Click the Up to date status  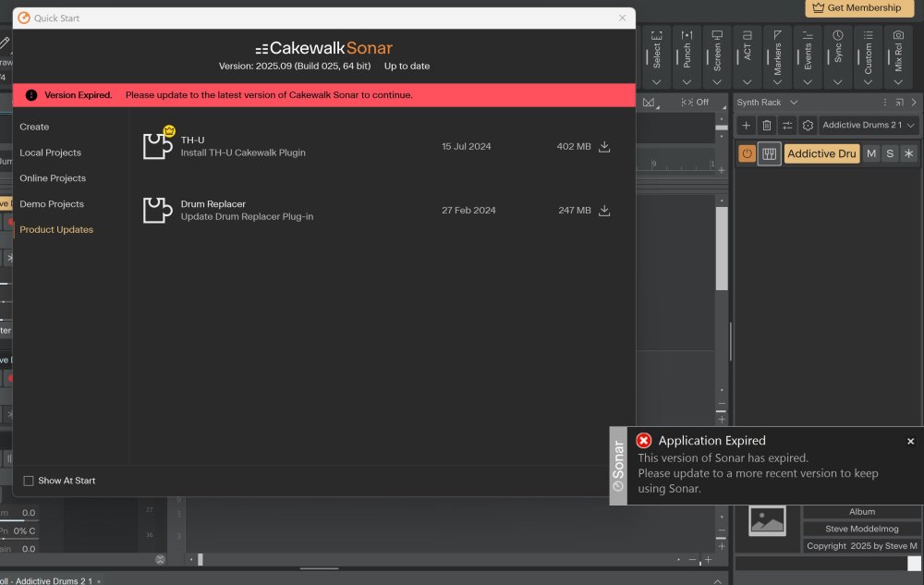407,66
